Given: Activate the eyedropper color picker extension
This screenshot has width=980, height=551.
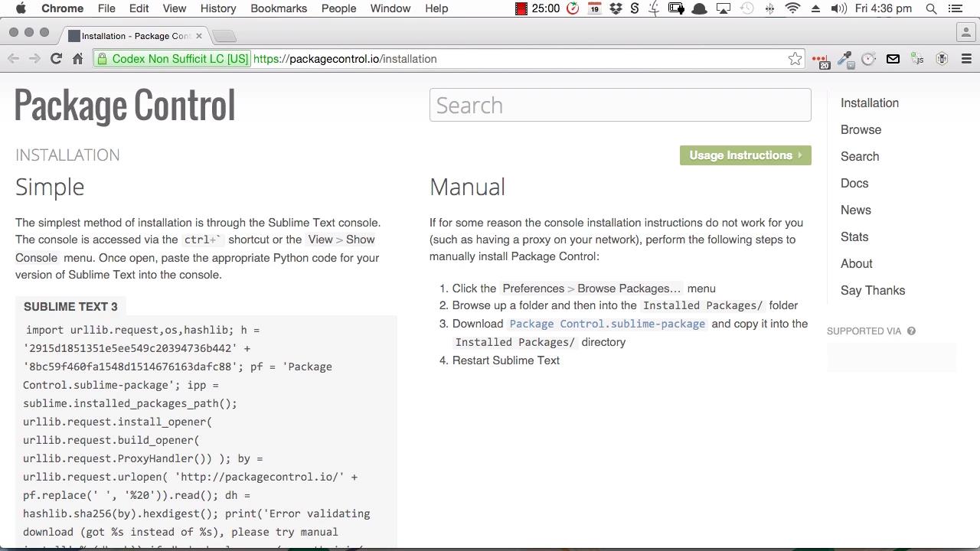Looking at the screenshot, I should point(845,60).
